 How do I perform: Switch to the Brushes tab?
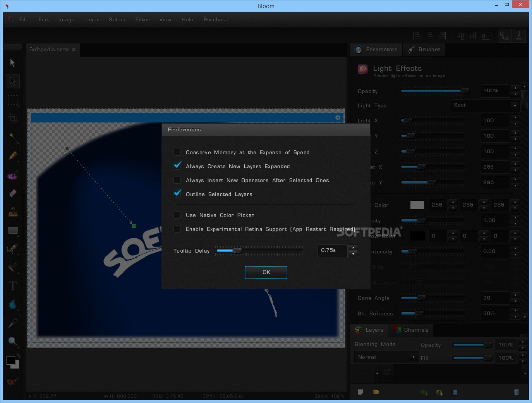click(x=424, y=50)
